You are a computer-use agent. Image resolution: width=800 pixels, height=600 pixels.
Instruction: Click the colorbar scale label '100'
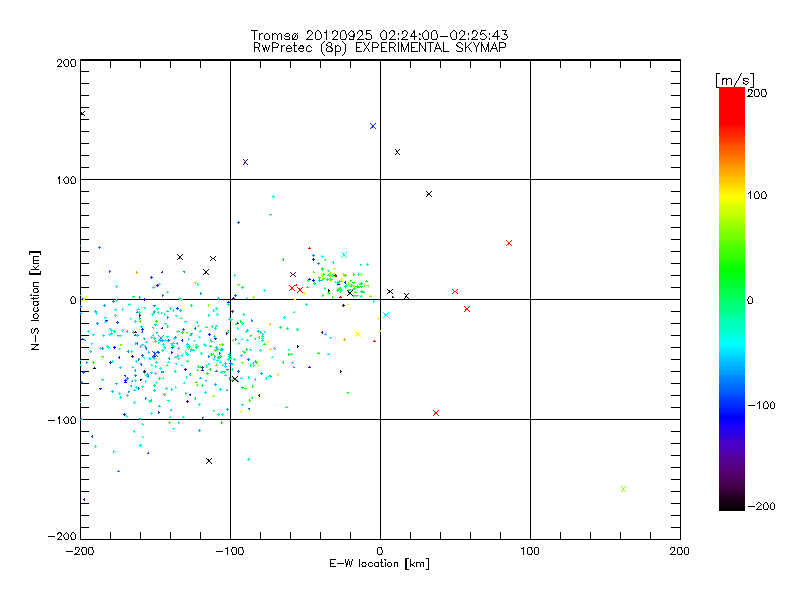coord(757,195)
